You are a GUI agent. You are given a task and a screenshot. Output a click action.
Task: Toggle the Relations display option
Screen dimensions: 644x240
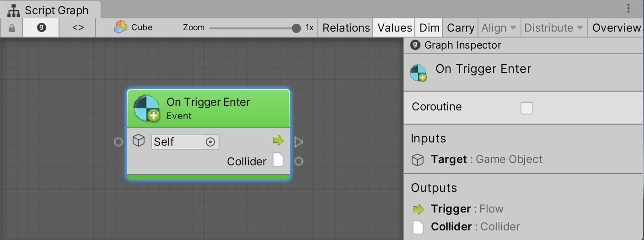(346, 28)
